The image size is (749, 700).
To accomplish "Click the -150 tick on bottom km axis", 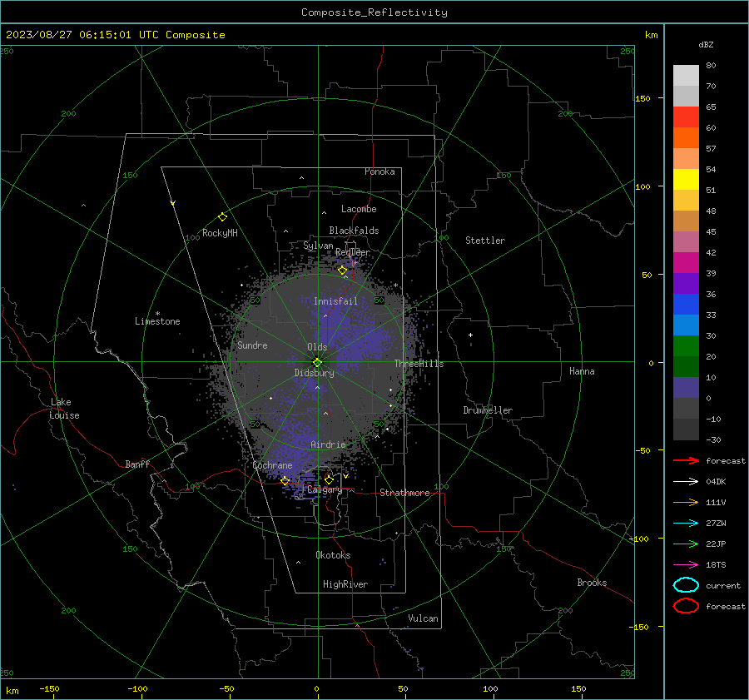I will click(x=50, y=688).
